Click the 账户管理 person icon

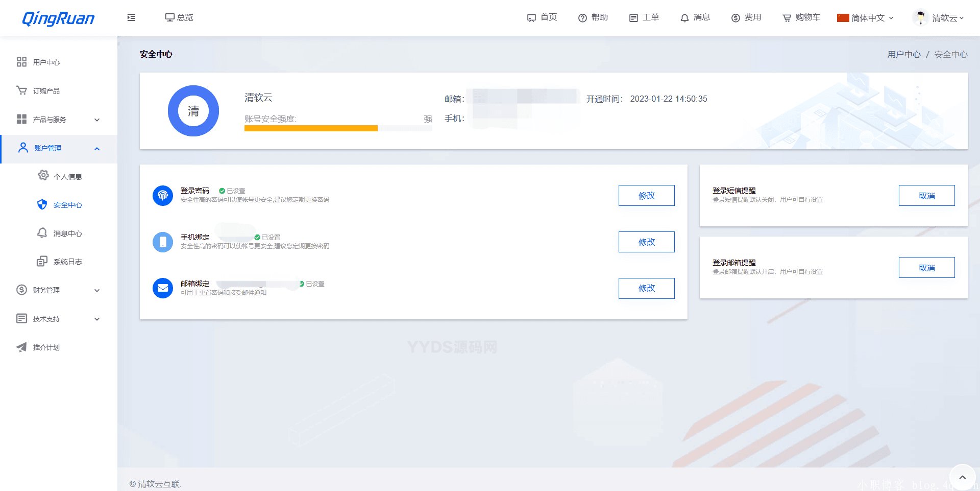coord(23,148)
